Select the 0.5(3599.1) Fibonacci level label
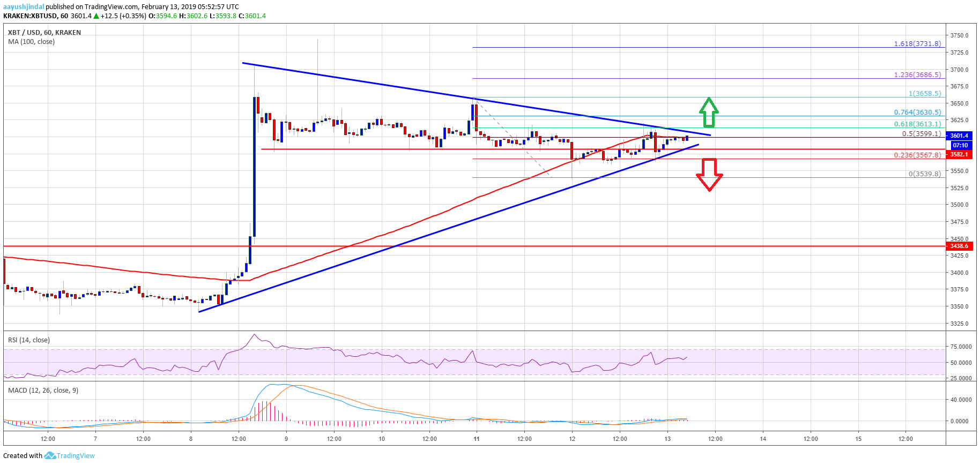980x465 pixels. [922, 134]
